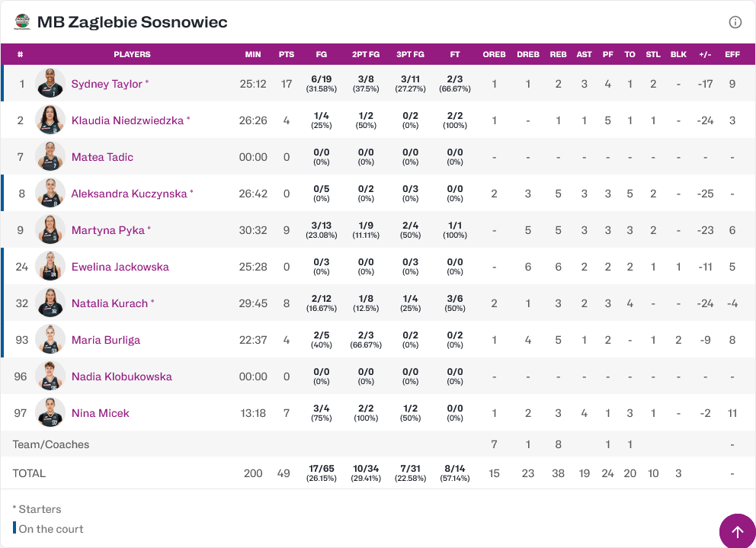
Task: Open Aleksandra Kuczynska's profile link
Action: [x=129, y=194]
